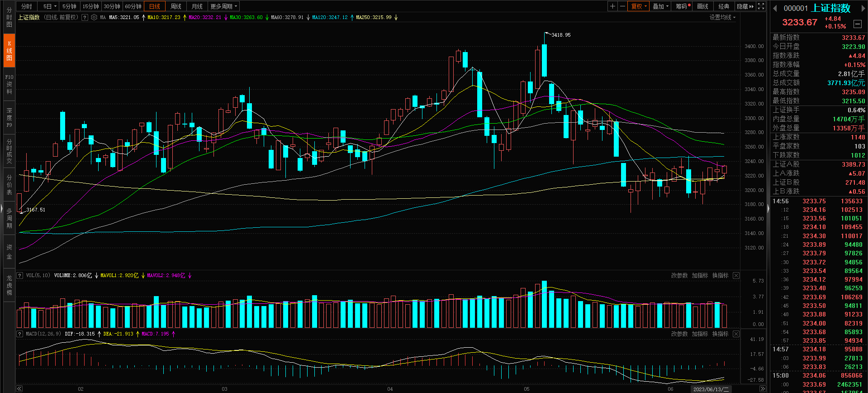Close the VOL indicator panel

coord(736,275)
